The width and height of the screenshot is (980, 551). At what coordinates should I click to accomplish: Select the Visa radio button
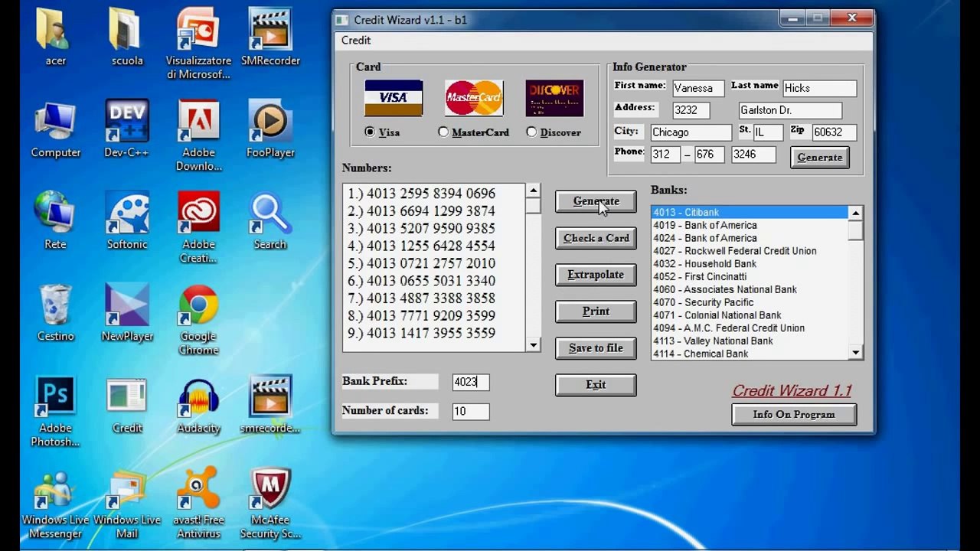coord(370,132)
